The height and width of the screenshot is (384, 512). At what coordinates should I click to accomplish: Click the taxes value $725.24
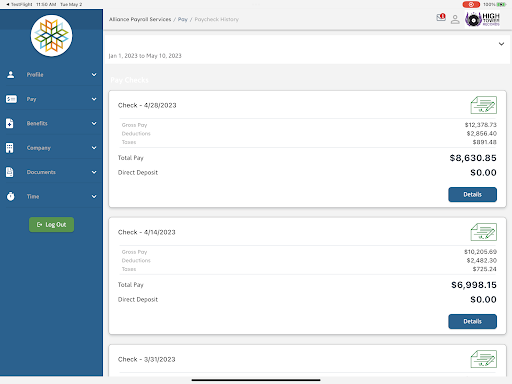coord(485,269)
